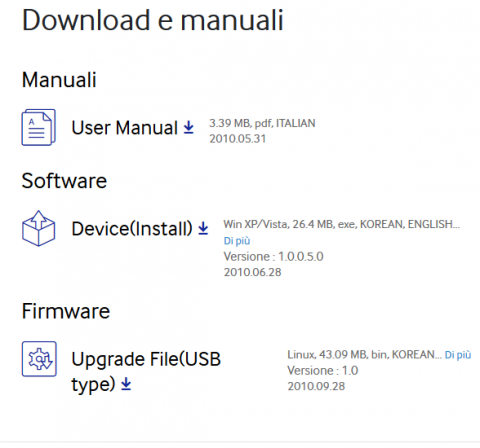Viewport: 480px width, 448px height.
Task: Open the Upgrade File(USB type) link
Action: [x=146, y=372]
